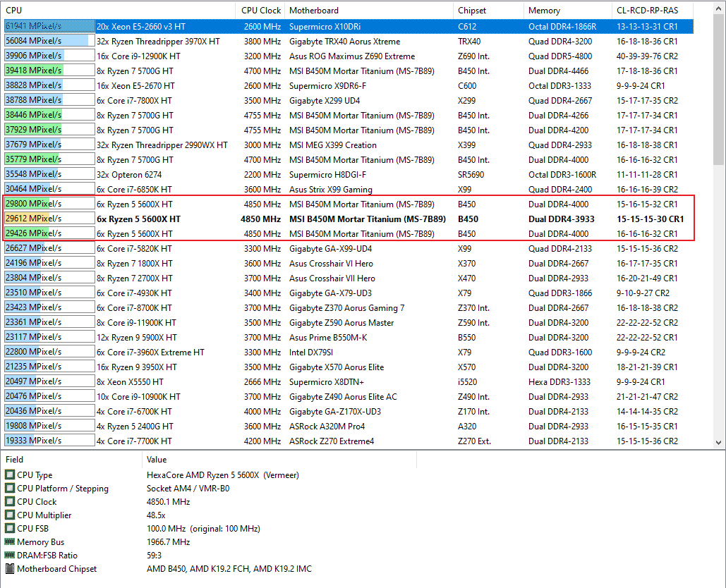Click the list scrollbar down arrow
Screen dimensions: 726x588
[x=718, y=442]
